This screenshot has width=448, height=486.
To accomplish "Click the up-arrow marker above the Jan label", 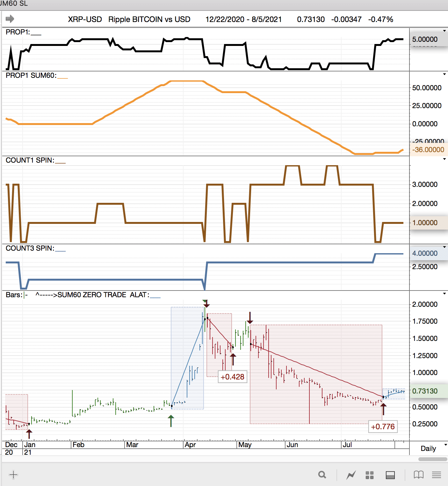I will [x=29, y=434].
